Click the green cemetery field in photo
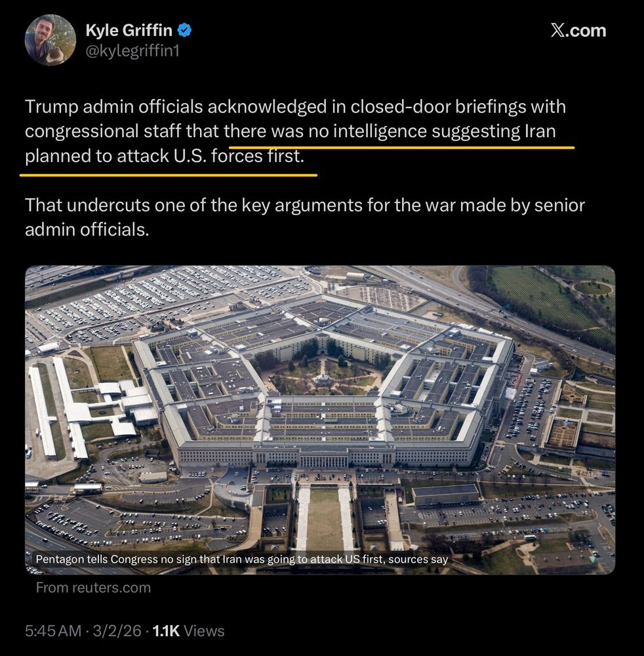The height and width of the screenshot is (656, 644). [544, 297]
